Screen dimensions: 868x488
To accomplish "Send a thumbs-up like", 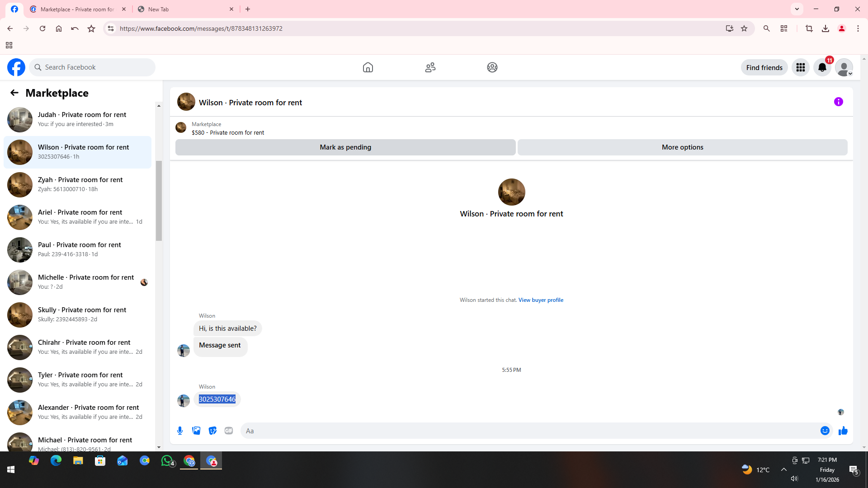I will (843, 431).
